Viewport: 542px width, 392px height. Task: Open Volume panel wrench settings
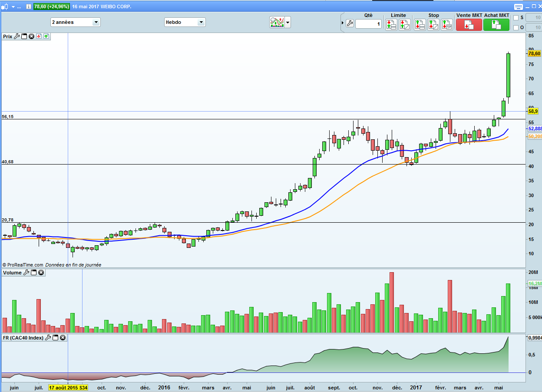point(26,273)
